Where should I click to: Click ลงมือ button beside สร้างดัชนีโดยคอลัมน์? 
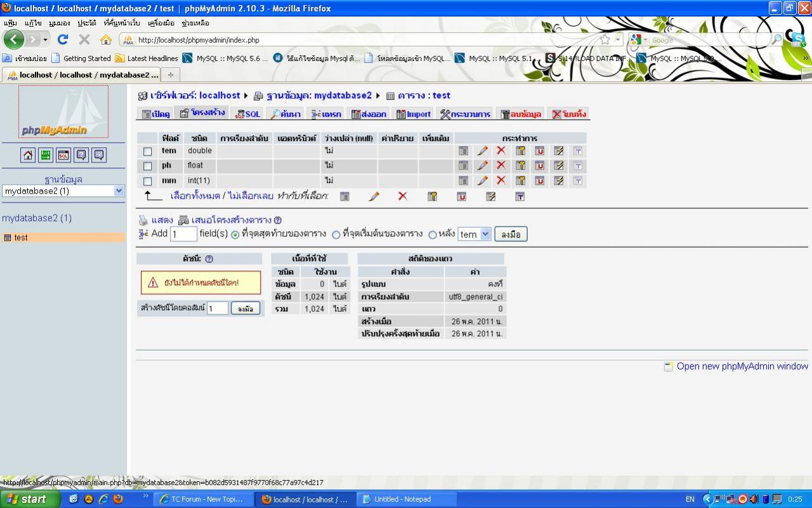(x=246, y=309)
